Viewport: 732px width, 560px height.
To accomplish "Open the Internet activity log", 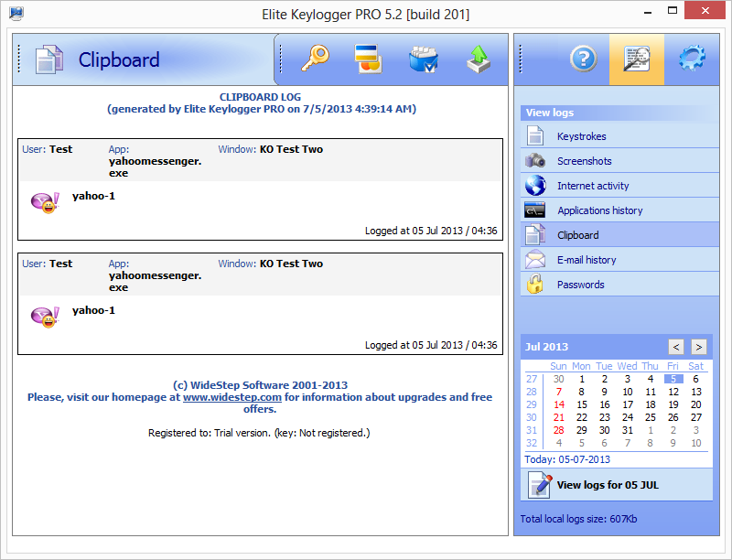I will (x=619, y=186).
